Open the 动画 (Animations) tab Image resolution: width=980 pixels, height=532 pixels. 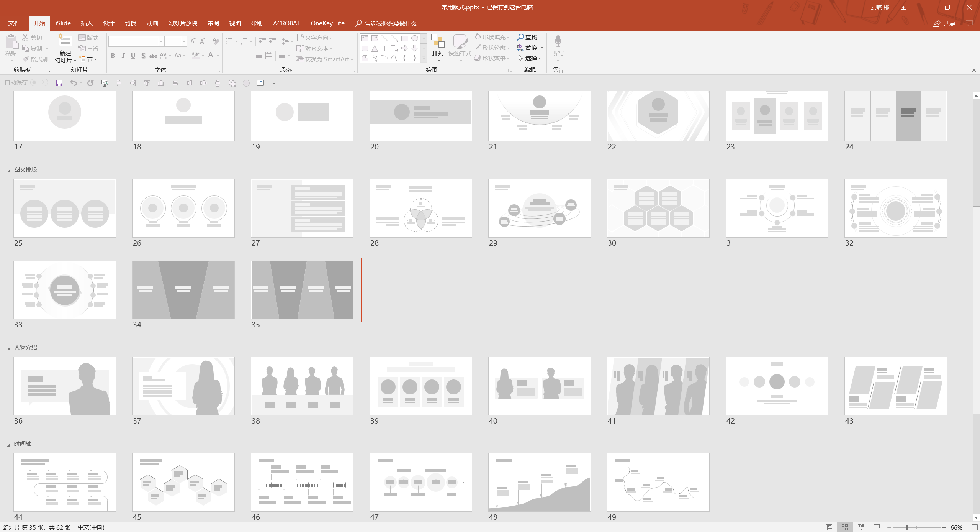(152, 23)
